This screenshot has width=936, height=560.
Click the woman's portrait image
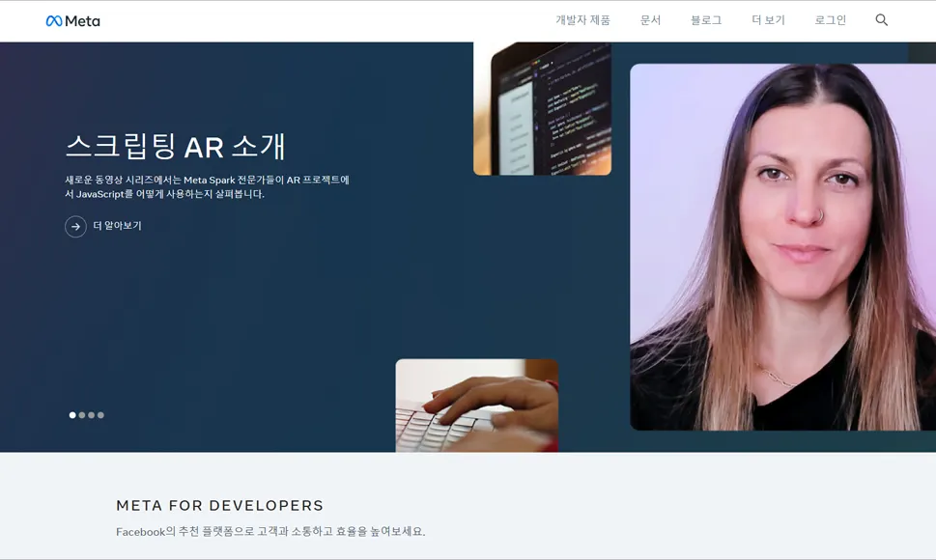click(x=782, y=247)
